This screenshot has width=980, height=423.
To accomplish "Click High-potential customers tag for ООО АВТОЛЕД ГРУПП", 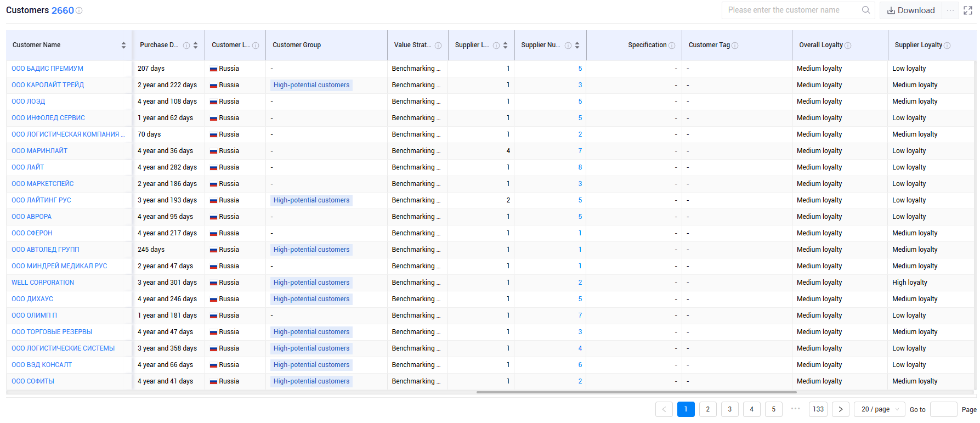I will (311, 250).
